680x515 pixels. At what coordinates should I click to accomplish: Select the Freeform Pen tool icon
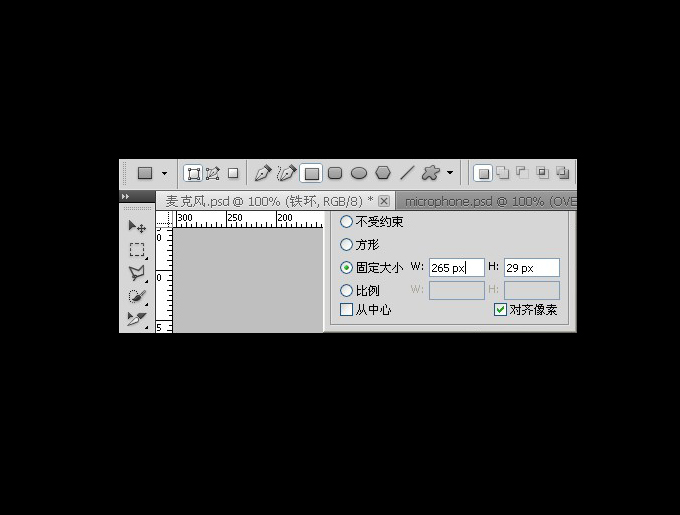286,173
